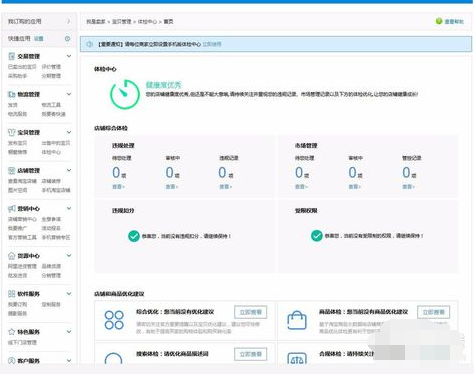Click the 宝贝管理 shirt icon
This screenshot has width=474, height=377.
(12, 132)
